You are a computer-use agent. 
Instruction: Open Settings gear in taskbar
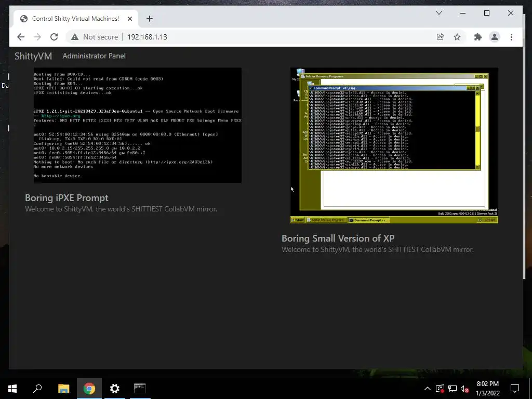coord(115,389)
